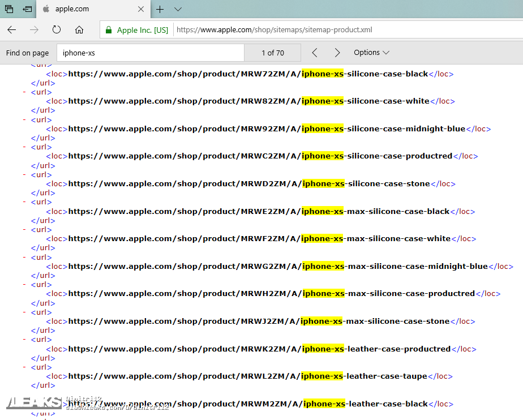This screenshot has height=420, width=523.
Task: Collapse url node for silicone-case-midnight-blue
Action: click(x=24, y=119)
